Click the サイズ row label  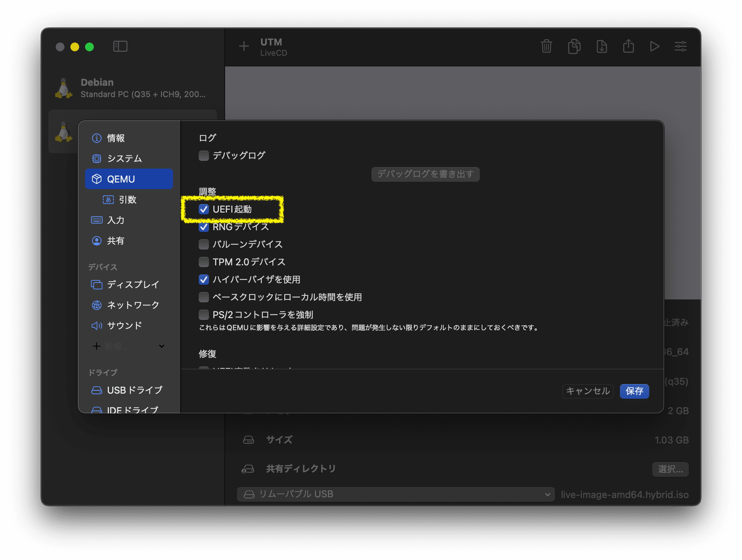click(x=279, y=440)
